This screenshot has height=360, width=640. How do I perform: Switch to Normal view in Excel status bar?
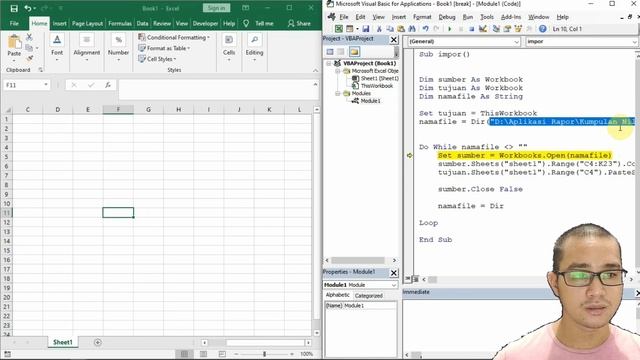184,354
